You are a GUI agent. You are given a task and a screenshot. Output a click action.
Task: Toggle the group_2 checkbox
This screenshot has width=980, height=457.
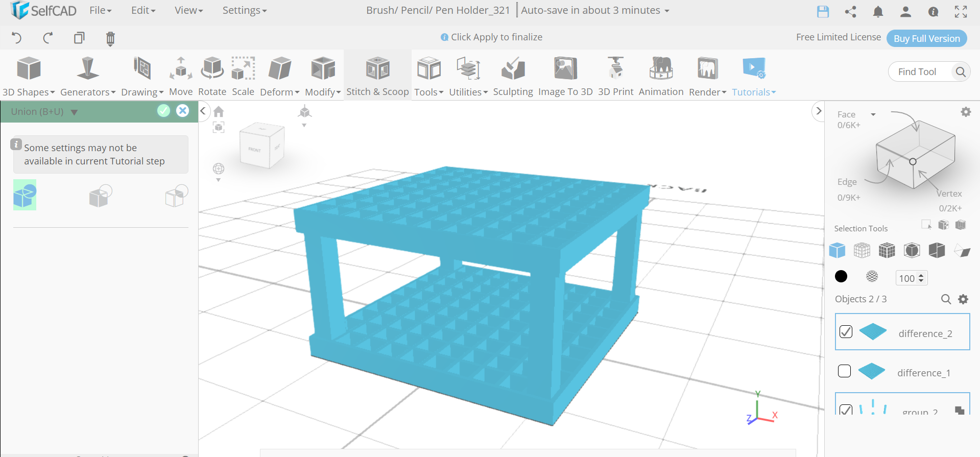point(846,410)
